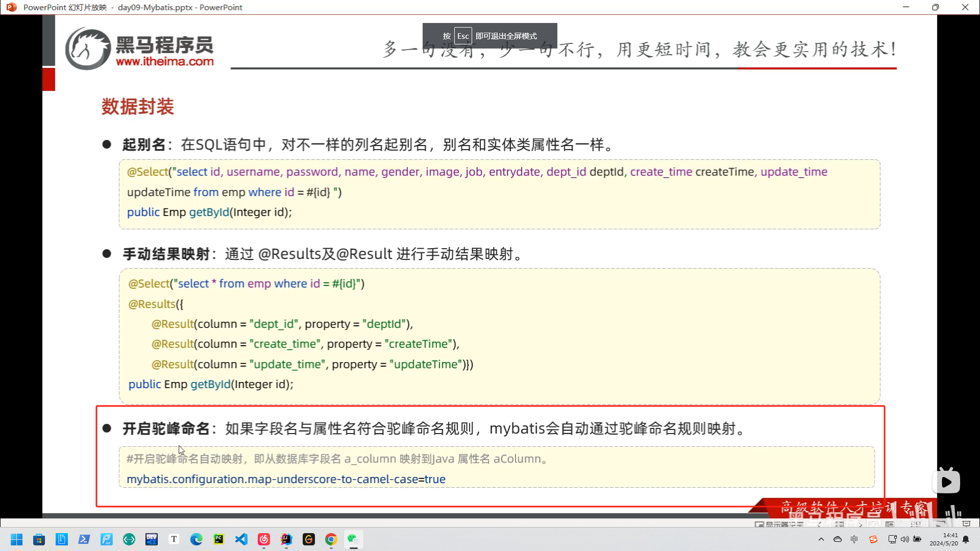Click the '@Results及@Result' description text
The image size is (980, 551).
(x=325, y=254)
